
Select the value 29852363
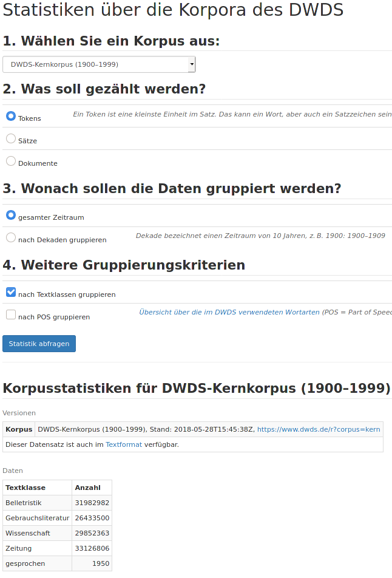pyautogui.click(x=92, y=533)
